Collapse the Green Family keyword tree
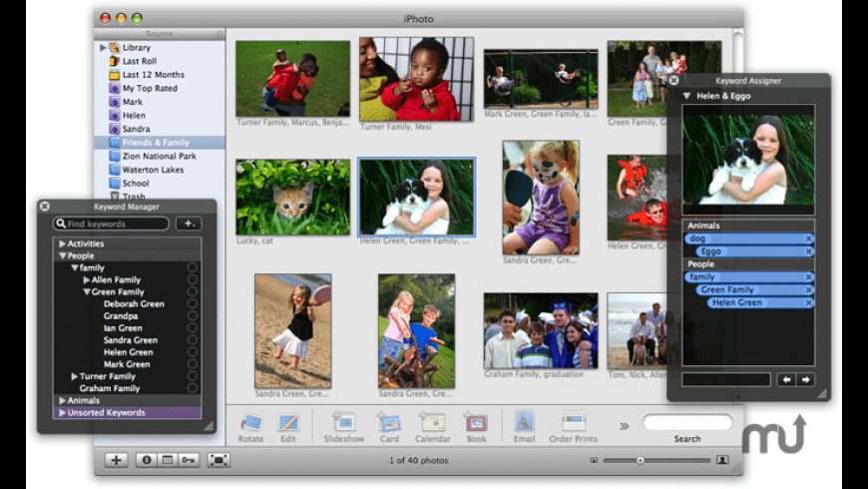 (86, 292)
